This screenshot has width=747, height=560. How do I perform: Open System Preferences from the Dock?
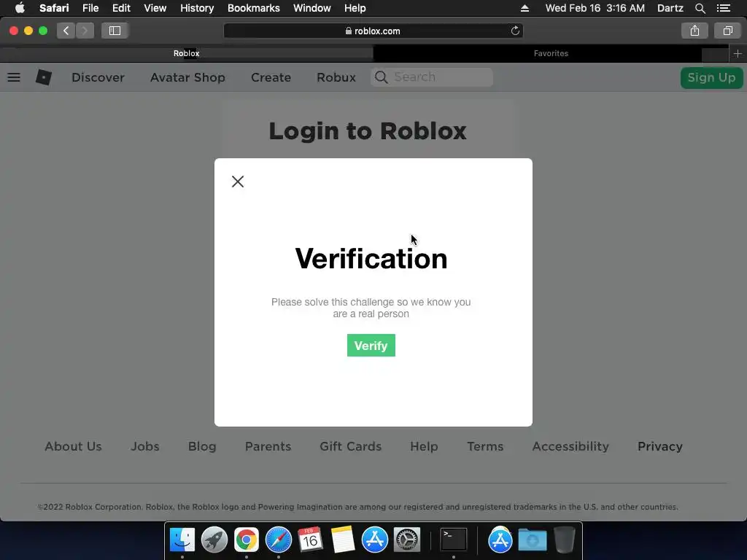(x=407, y=540)
